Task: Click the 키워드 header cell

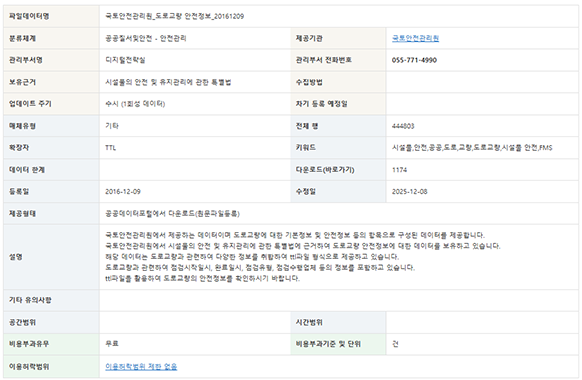Action: click(338, 148)
